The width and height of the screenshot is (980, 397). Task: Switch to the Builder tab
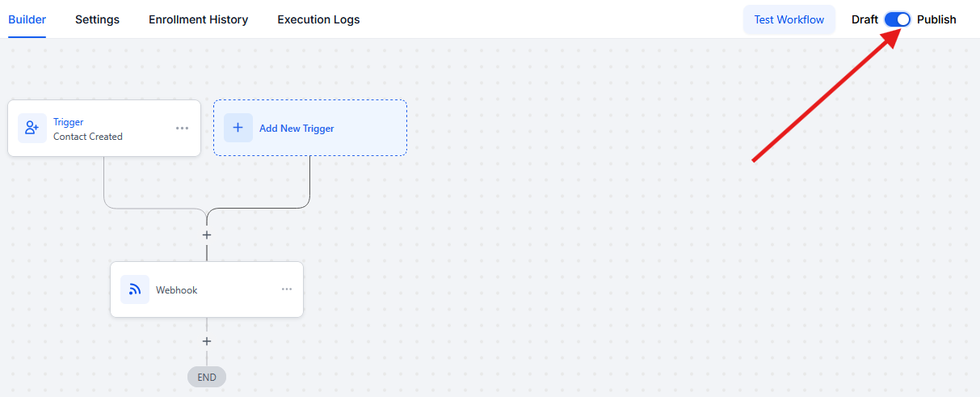pos(27,19)
